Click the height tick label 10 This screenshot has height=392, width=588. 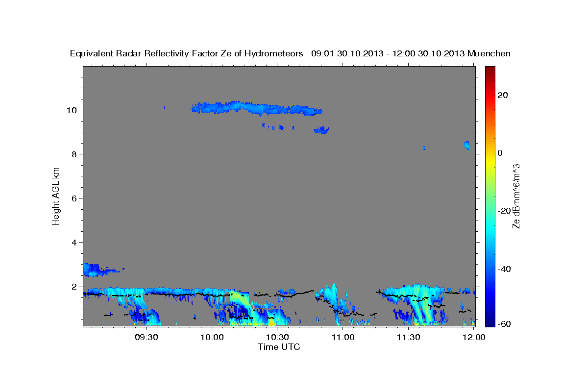[x=72, y=110]
